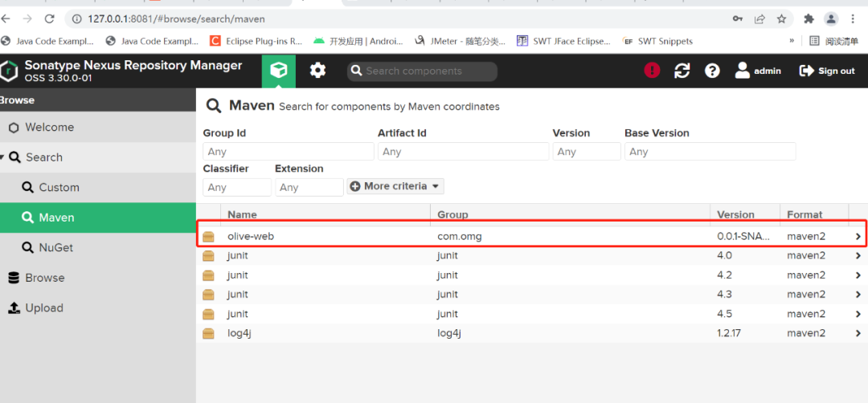Select the log4j name cell
868x403 pixels.
coord(240,333)
